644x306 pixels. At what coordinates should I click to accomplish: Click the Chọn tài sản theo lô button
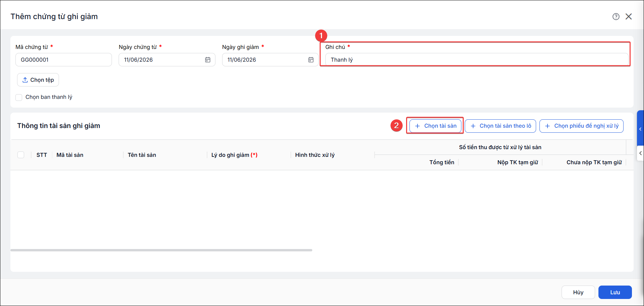point(500,126)
